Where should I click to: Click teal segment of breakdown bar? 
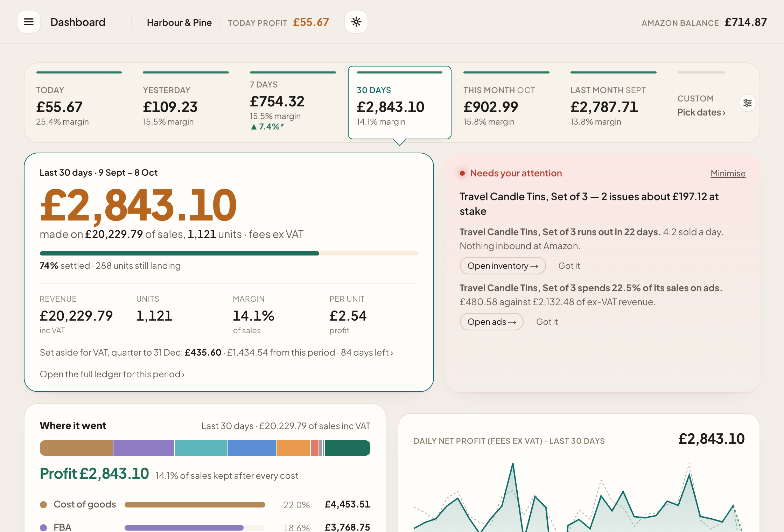[x=201, y=448]
